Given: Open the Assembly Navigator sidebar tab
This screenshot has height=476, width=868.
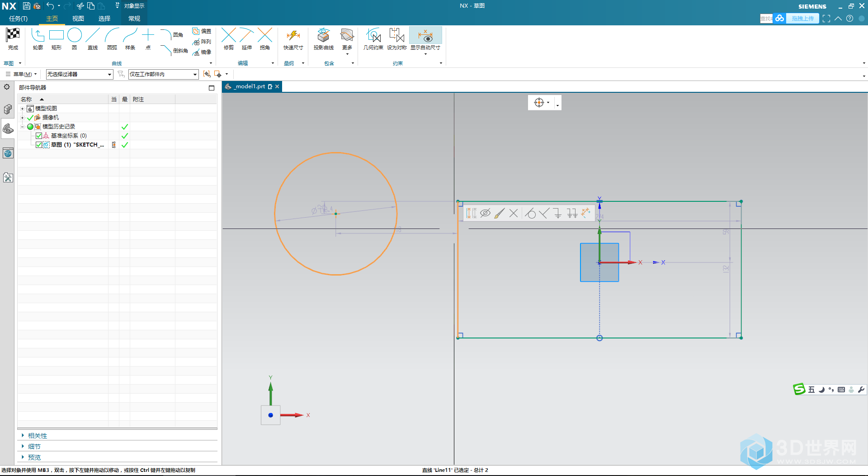Looking at the screenshot, I should (x=8, y=109).
